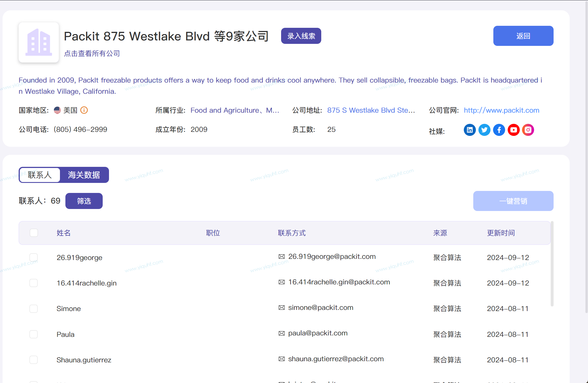
Task: Open the Facebook social media icon
Action: click(x=499, y=130)
